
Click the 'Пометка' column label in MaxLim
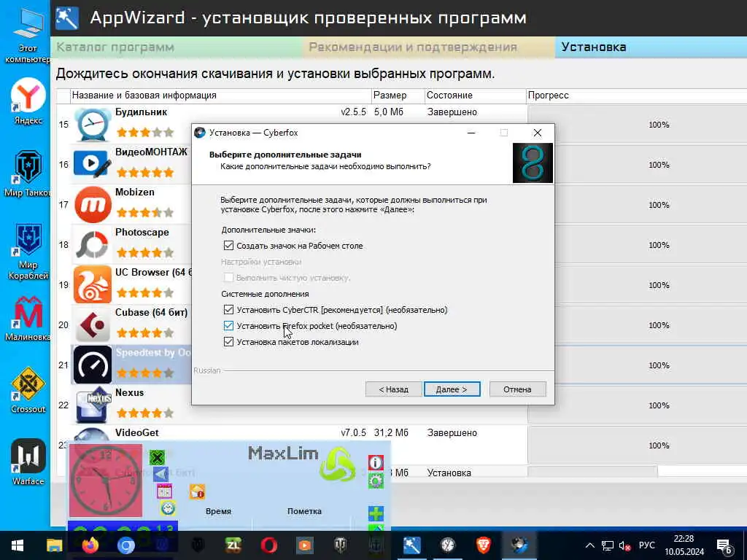(304, 511)
